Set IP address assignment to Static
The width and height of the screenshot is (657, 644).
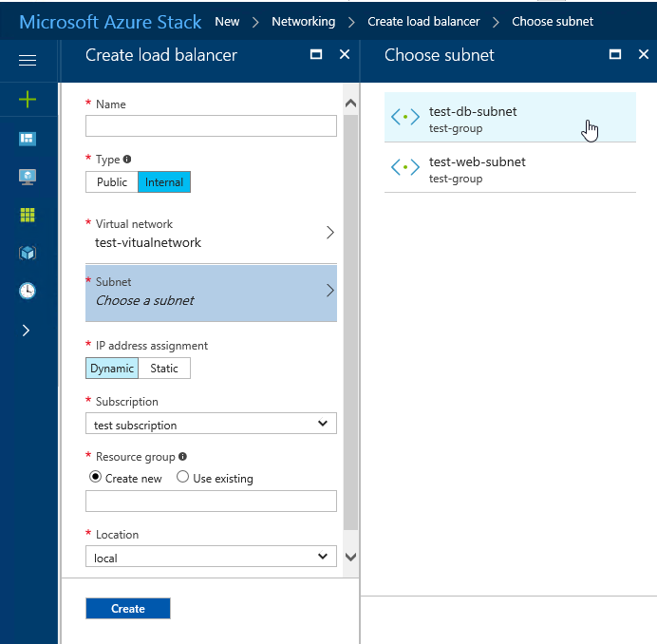[164, 369]
